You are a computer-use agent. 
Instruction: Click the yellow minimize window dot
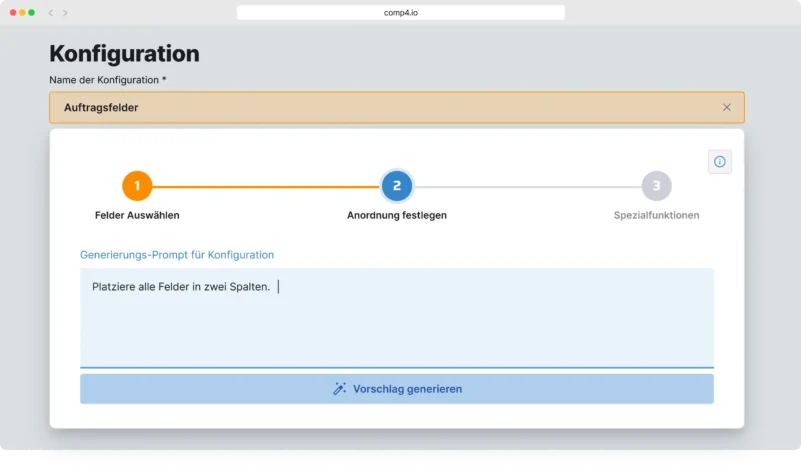click(x=22, y=13)
